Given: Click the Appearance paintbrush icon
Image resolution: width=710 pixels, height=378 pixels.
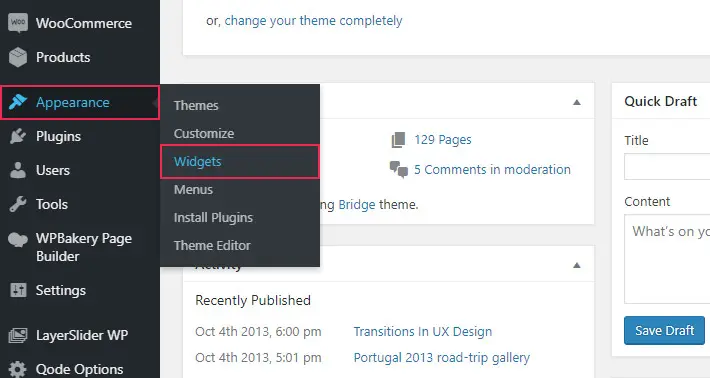Looking at the screenshot, I should pyautogui.click(x=18, y=102).
